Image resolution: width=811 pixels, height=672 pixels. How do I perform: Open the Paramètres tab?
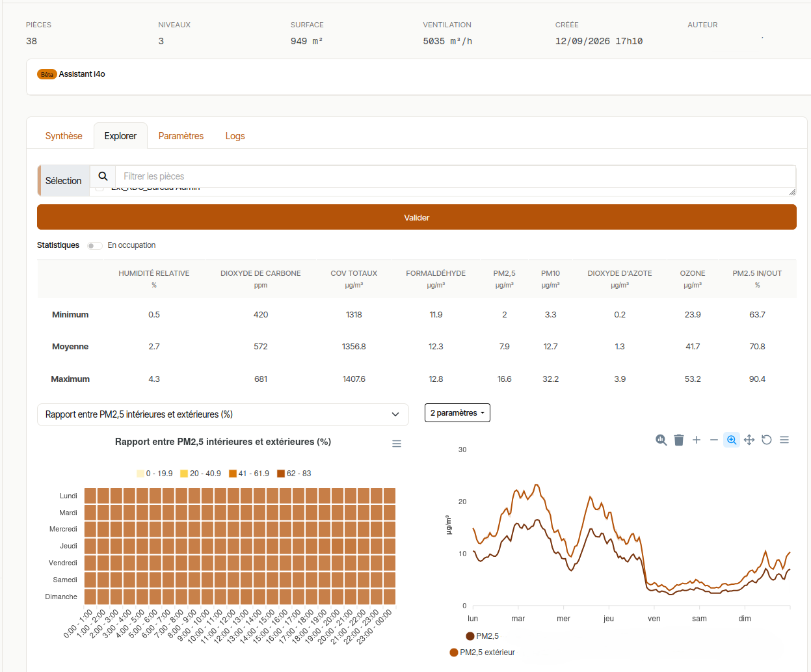(181, 136)
